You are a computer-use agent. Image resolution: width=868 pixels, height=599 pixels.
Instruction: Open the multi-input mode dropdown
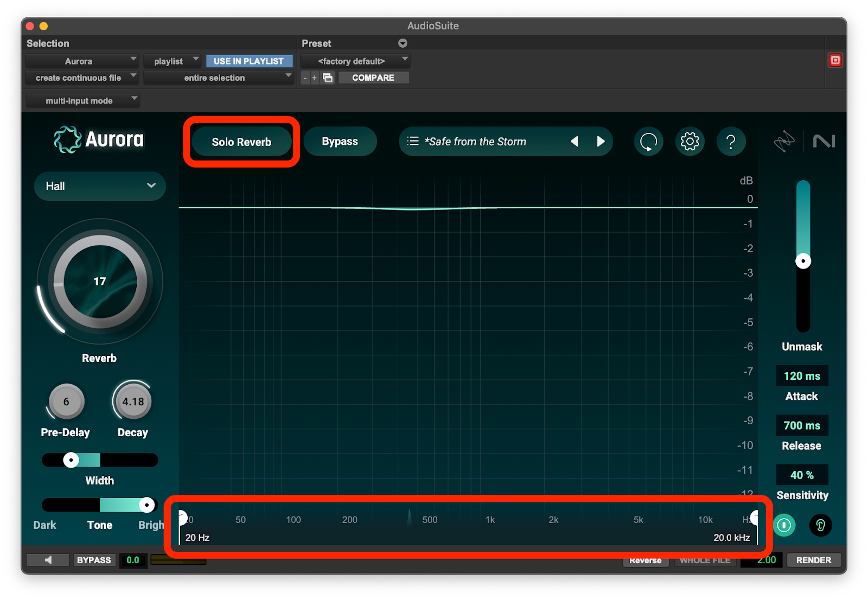[x=83, y=100]
